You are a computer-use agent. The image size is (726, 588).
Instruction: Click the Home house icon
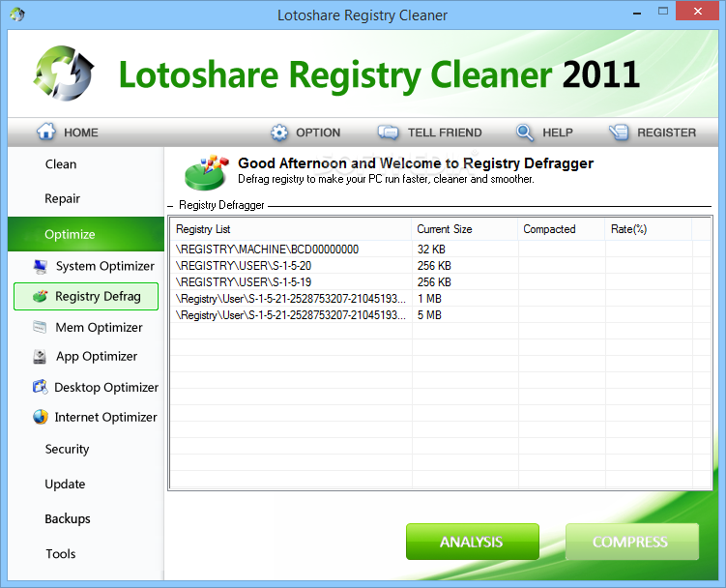pyautogui.click(x=45, y=132)
